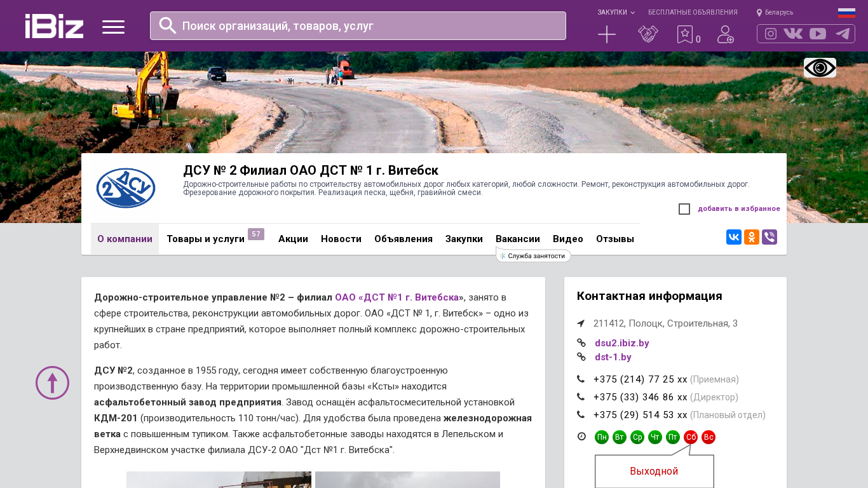Image resolution: width=868 pixels, height=488 pixels.
Task: Switch language via Russian flag
Action: coord(846,13)
